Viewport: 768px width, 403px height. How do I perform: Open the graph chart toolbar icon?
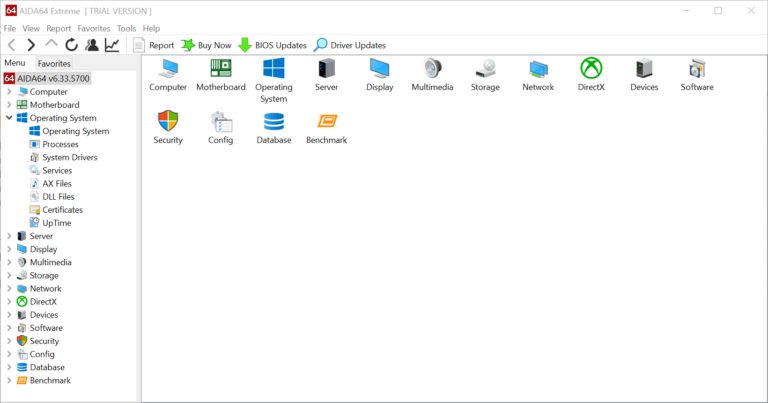click(112, 45)
